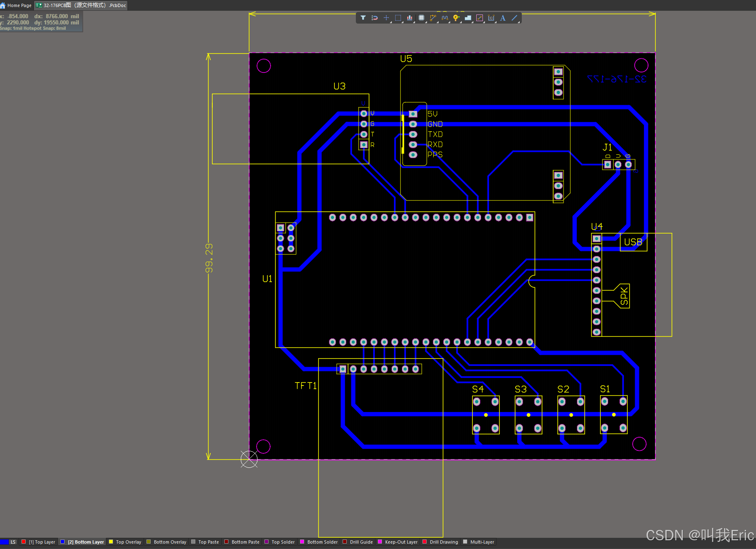This screenshot has height=549, width=756.
Task: Click the square pad 1 of J1
Action: (x=607, y=164)
